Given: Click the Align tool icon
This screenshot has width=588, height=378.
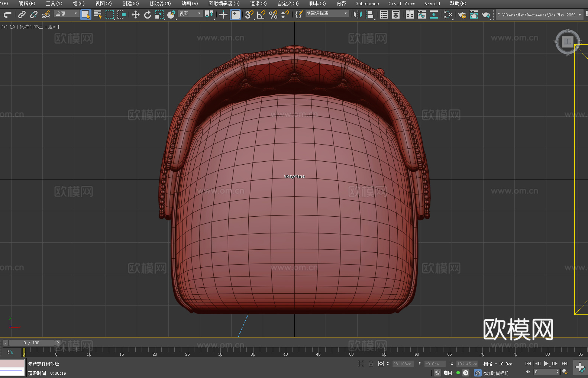Looking at the screenshot, I should pos(370,14).
